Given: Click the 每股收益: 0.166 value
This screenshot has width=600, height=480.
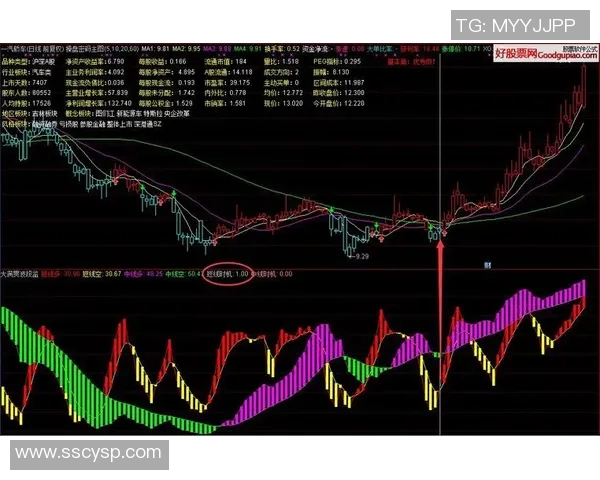Looking at the screenshot, I should point(163,62).
